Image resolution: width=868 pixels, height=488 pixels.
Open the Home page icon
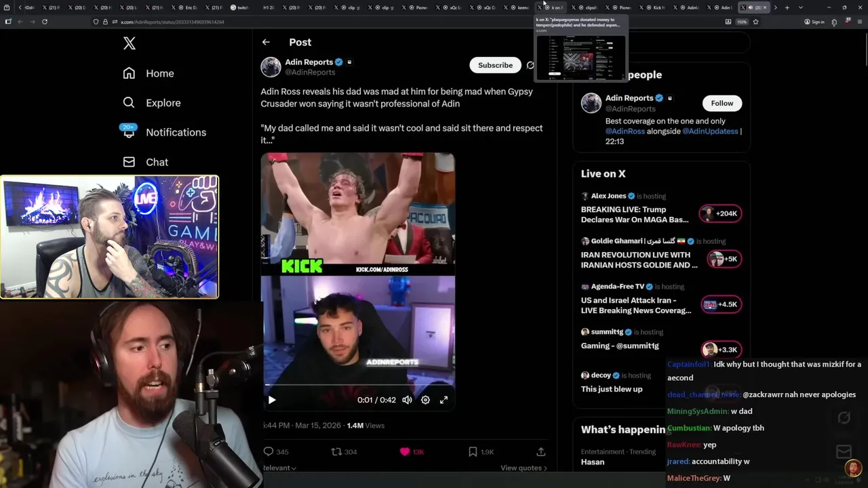point(129,73)
